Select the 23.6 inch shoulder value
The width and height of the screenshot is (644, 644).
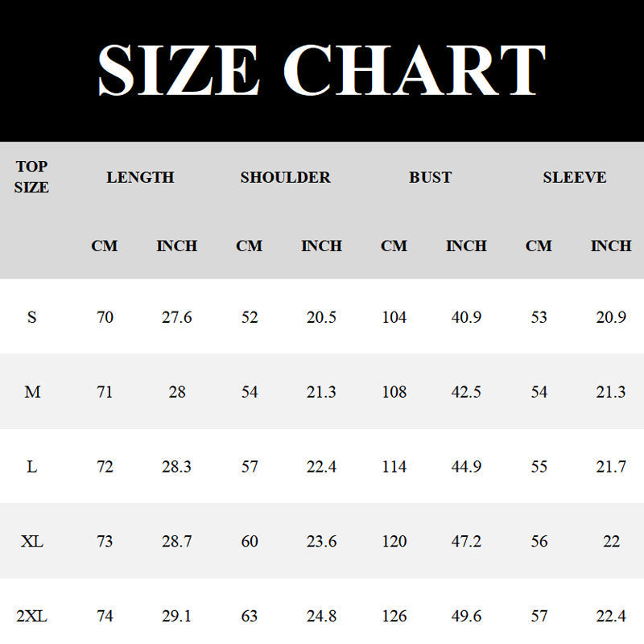(x=321, y=542)
